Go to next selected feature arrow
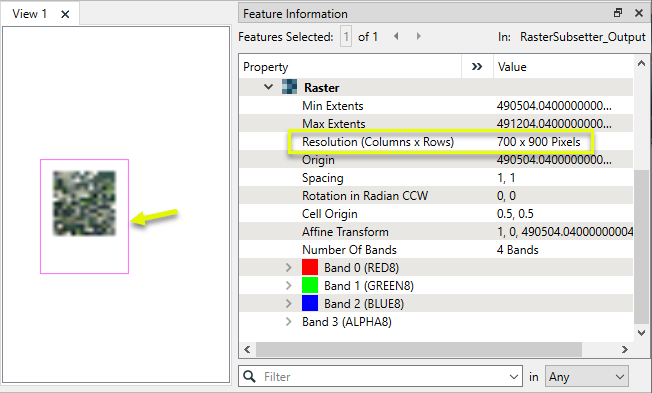The height and width of the screenshot is (393, 652). (419, 37)
